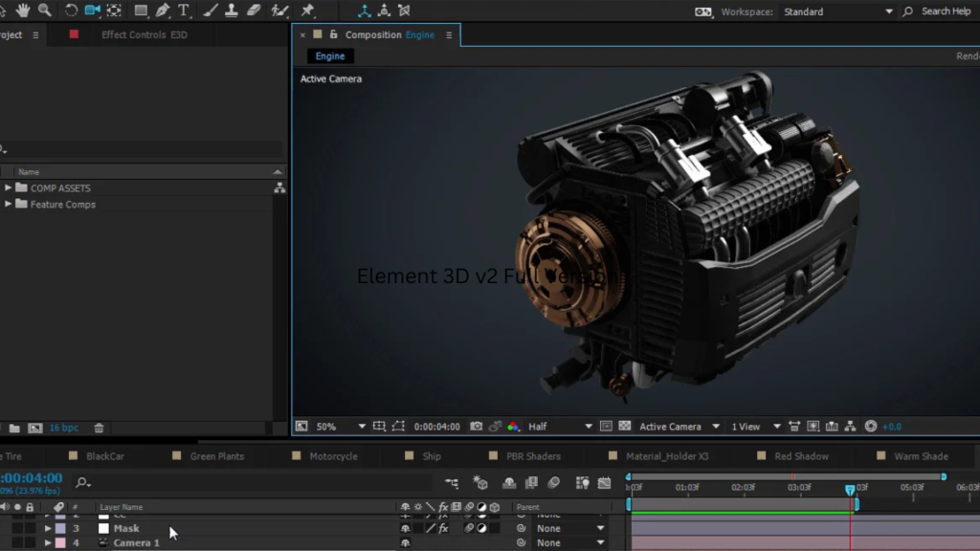
Task: Toggle shy switch for Mask layer
Action: [x=406, y=528]
